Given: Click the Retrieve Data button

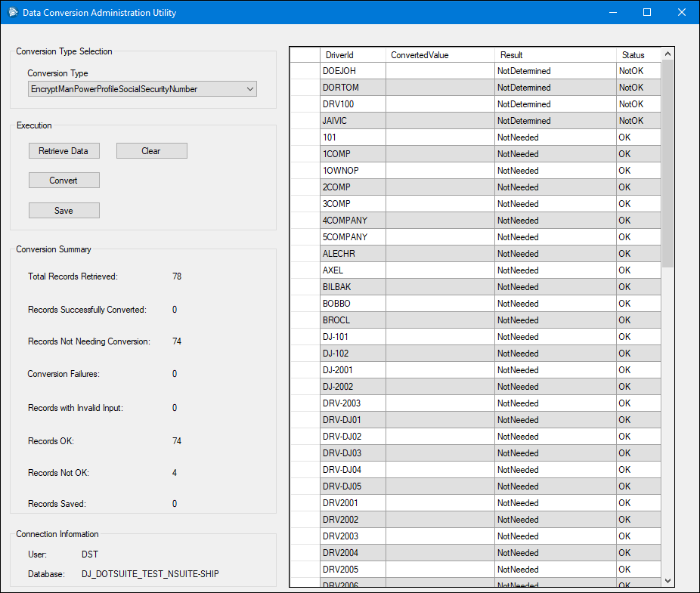Looking at the screenshot, I should (63, 150).
